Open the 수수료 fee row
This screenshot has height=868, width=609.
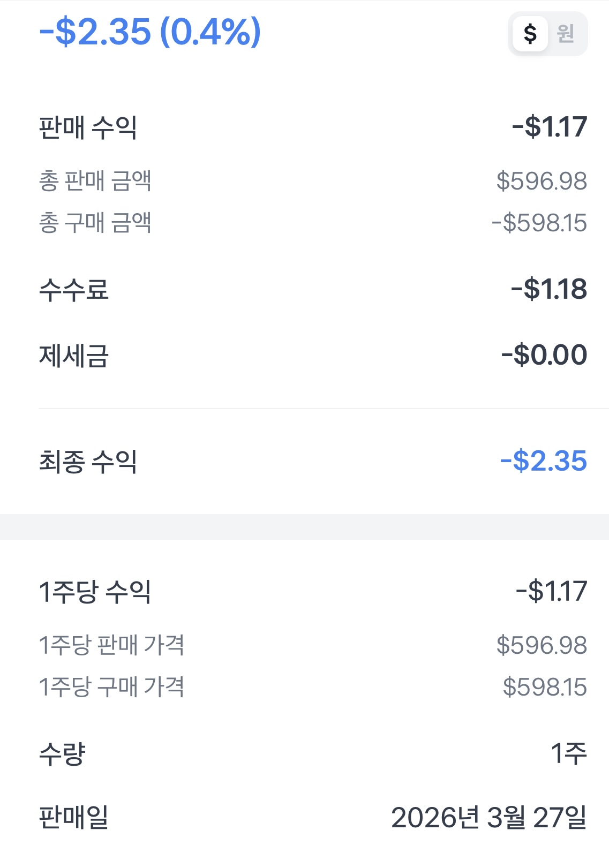pos(74,290)
